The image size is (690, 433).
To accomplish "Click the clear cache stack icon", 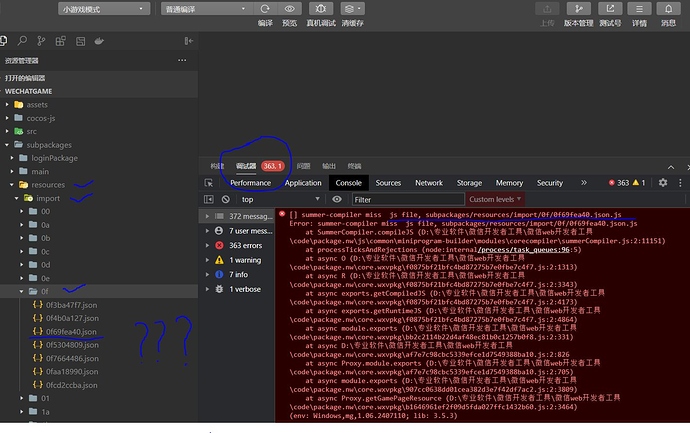I will pos(349,9).
